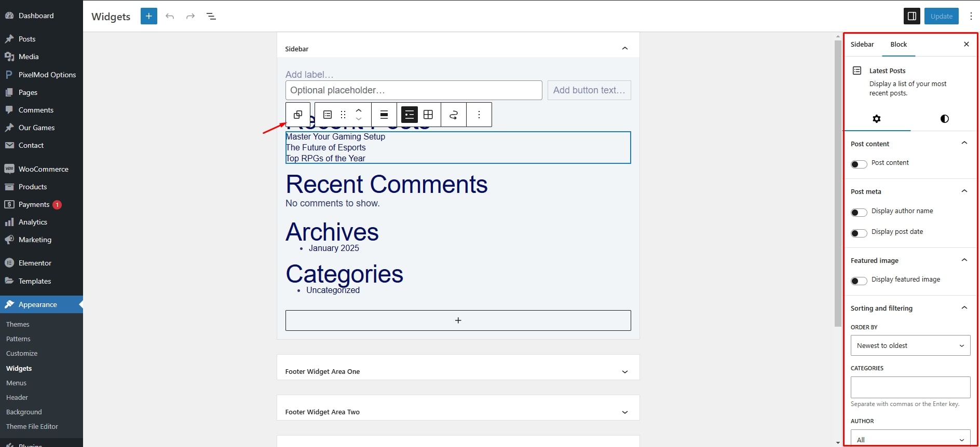Open Header under Appearance
The width and height of the screenshot is (980, 447).
click(17, 397)
